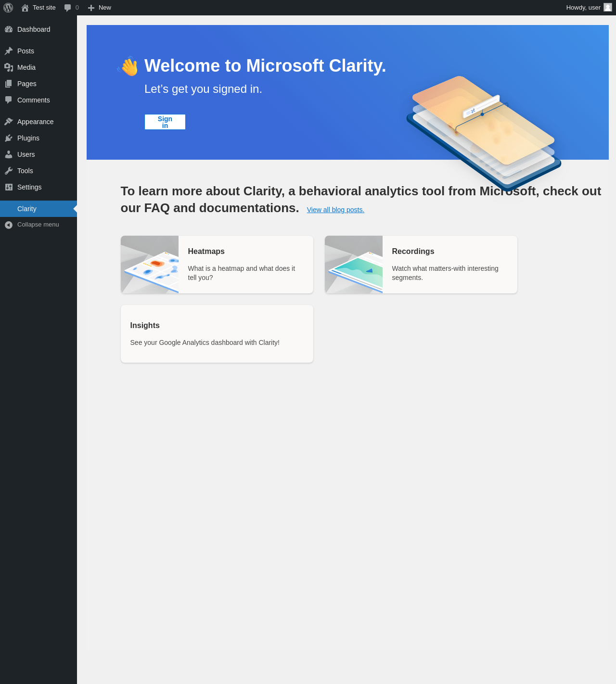Click 'What is a heatmap' description text
Screen dimensions: 616x684
pyautogui.click(x=242, y=273)
